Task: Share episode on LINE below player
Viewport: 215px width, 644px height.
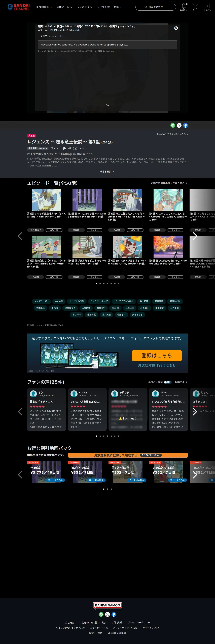Action: (173, 126)
